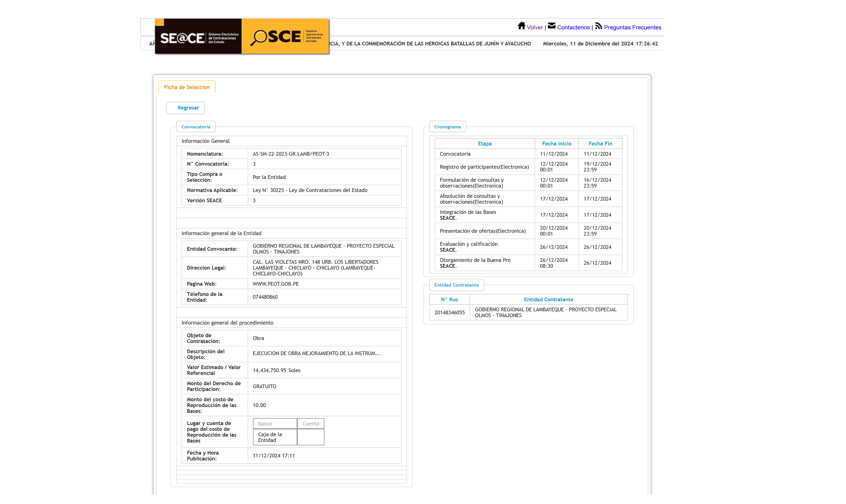
Task: Click the GRATUITO participation fee value
Action: click(264, 387)
